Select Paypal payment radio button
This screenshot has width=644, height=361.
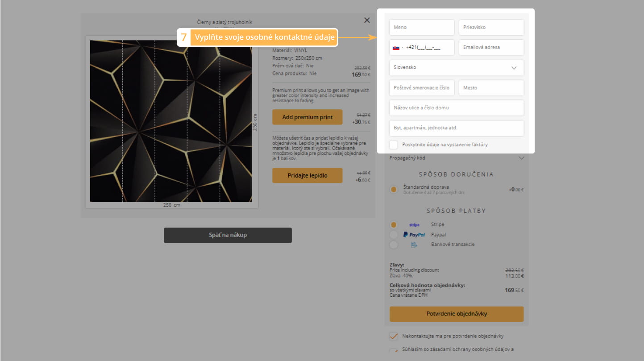(394, 235)
